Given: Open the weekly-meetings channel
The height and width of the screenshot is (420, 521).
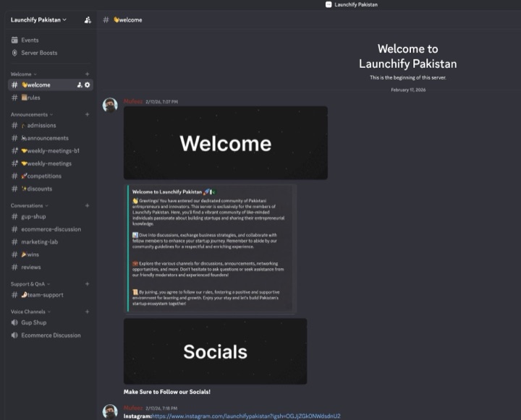Looking at the screenshot, I should click(50, 163).
